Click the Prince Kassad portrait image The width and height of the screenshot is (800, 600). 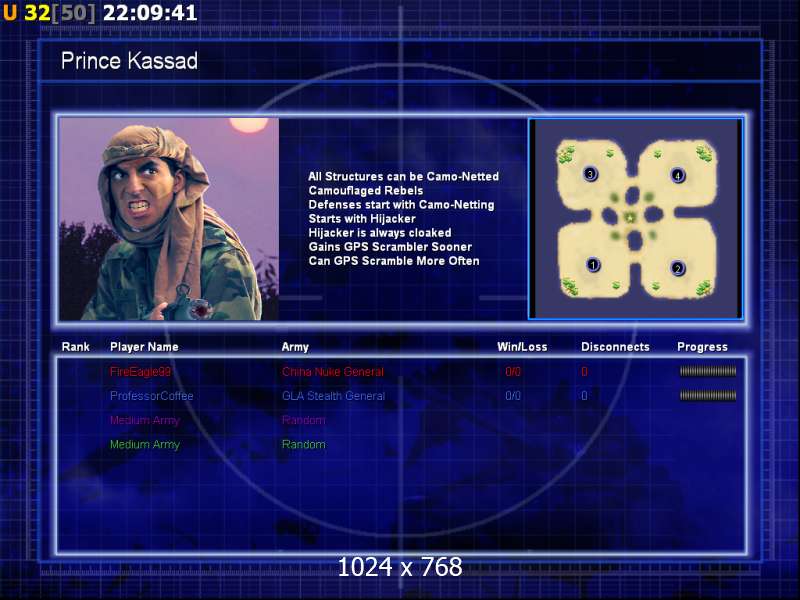169,219
